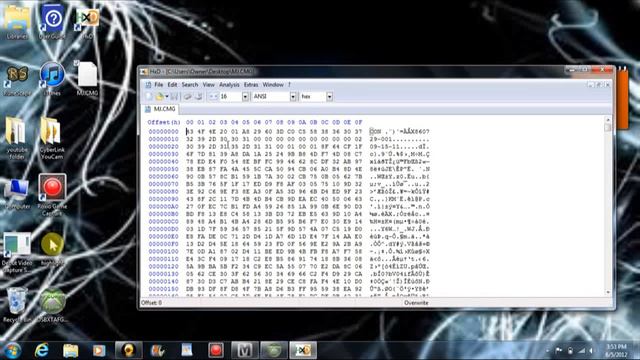Select the MII.CMG document tab
The height and width of the screenshot is (360, 640).
tap(161, 109)
